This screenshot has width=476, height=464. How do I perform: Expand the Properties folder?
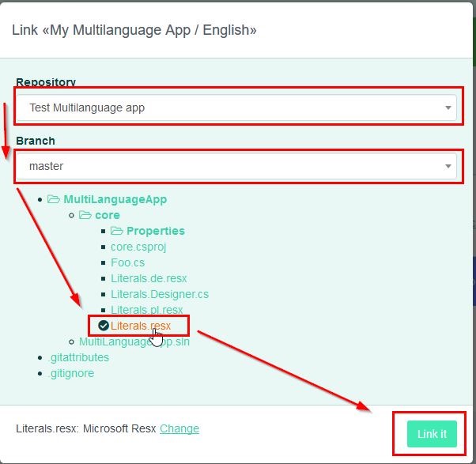click(155, 231)
